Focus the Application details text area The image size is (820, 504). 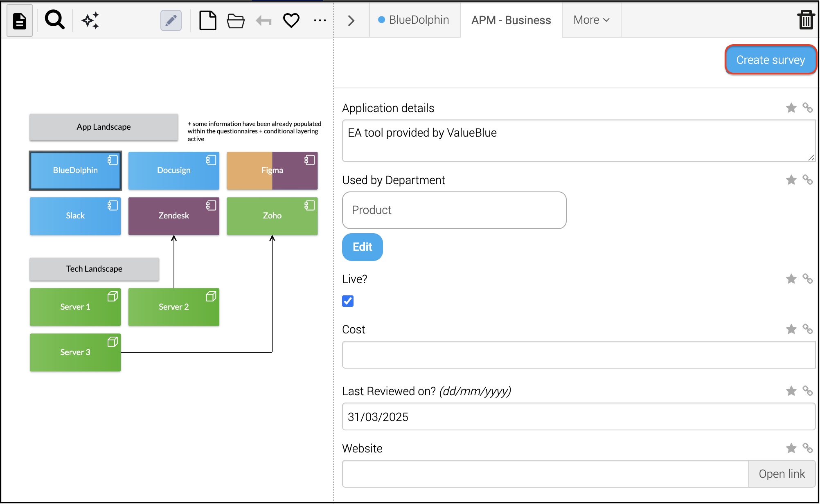(x=579, y=141)
